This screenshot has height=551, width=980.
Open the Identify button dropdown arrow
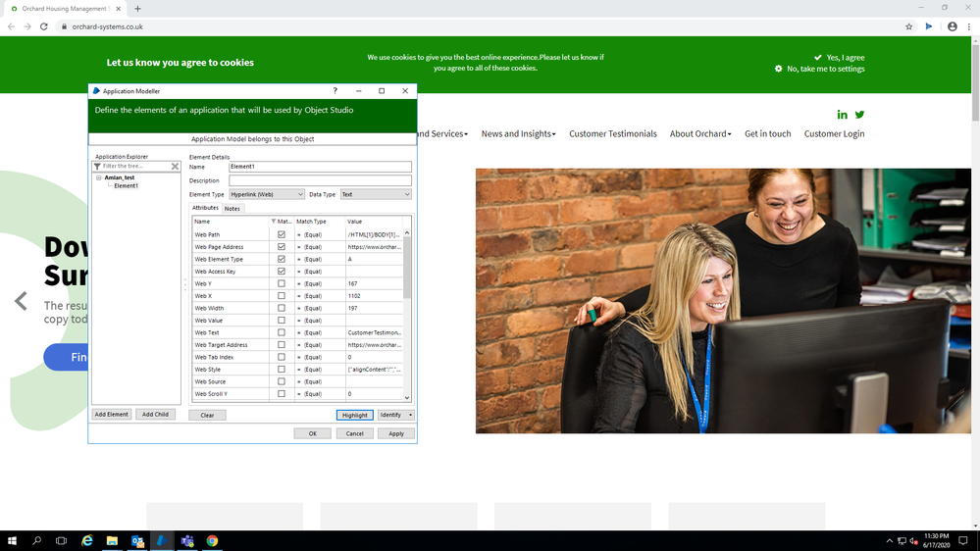tap(410, 416)
